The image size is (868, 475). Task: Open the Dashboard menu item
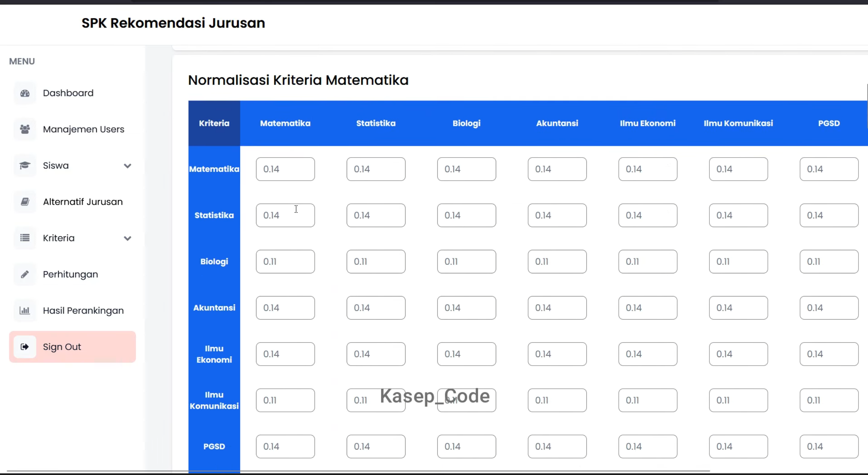pyautogui.click(x=72, y=93)
